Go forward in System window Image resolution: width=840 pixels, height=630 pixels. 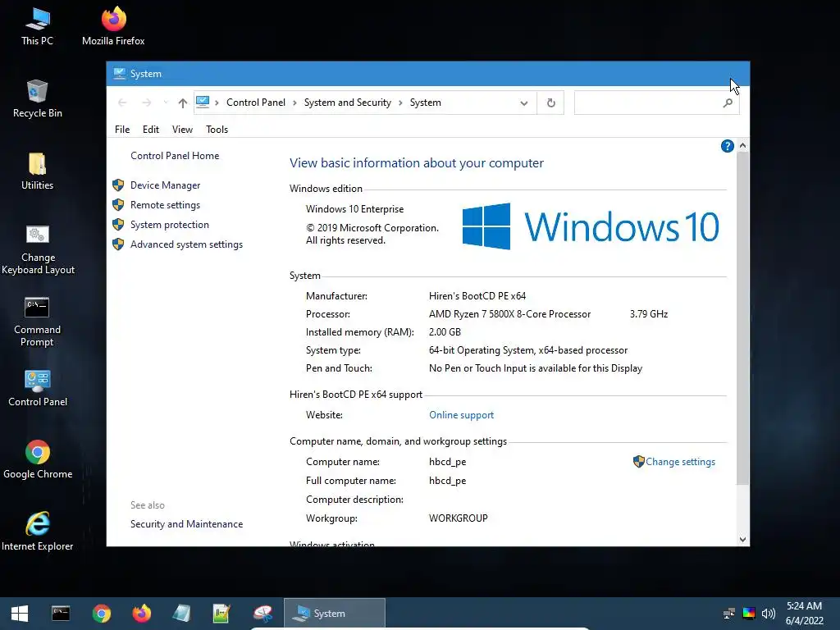point(146,103)
